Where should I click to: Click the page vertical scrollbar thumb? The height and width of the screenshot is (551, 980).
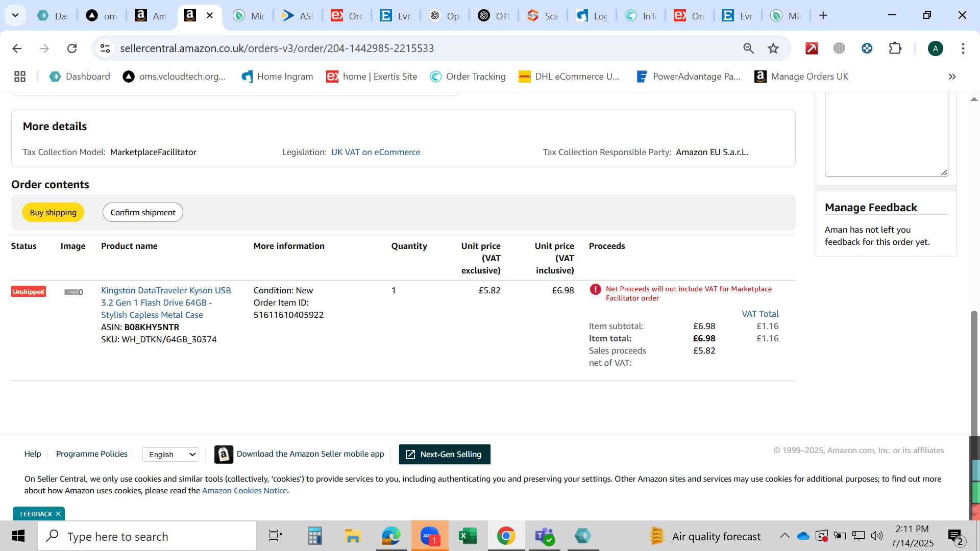[x=974, y=372]
